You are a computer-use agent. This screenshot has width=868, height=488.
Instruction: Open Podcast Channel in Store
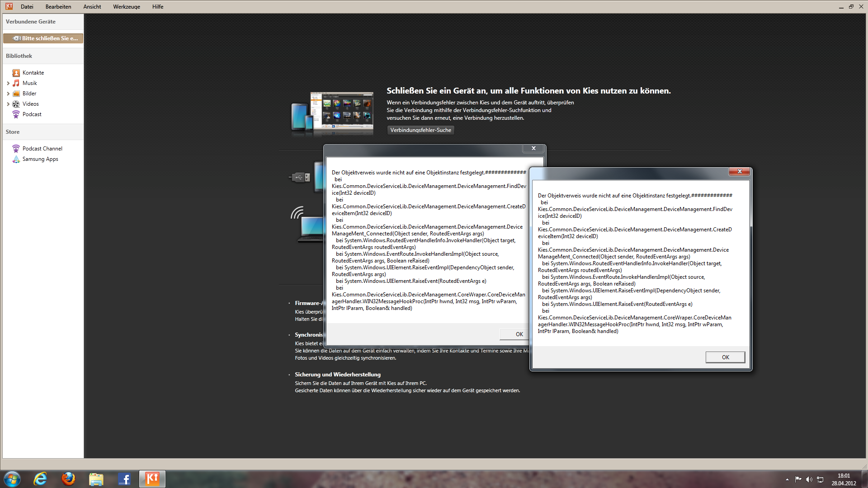(42, 149)
